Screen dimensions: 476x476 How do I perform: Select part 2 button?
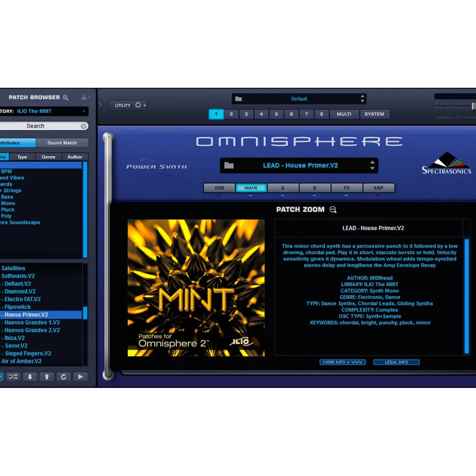point(231,114)
